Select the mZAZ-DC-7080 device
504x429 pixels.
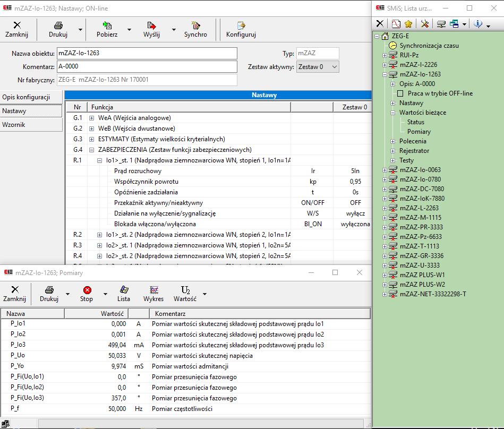pyautogui.click(x=422, y=189)
